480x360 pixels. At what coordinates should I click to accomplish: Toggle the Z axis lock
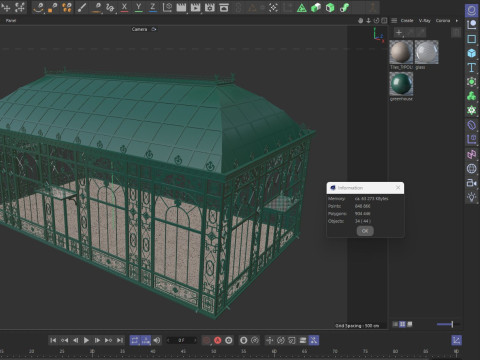153,7
